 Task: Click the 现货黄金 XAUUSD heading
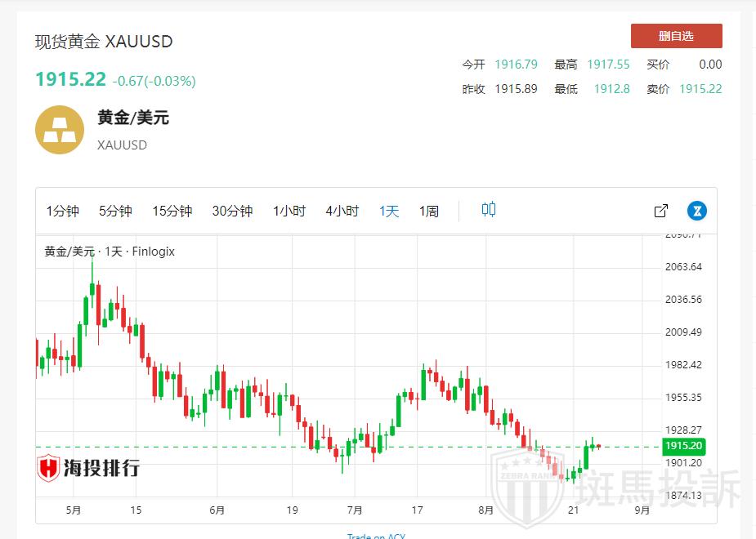point(104,42)
